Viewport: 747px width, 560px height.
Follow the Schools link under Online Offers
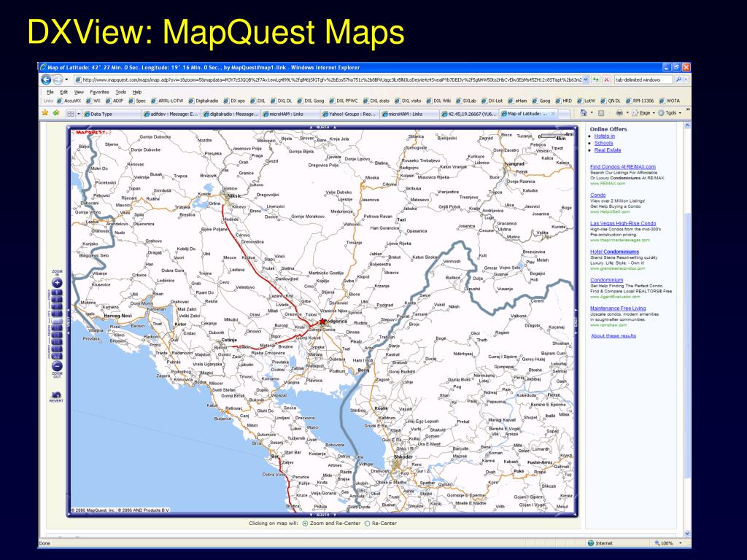pyautogui.click(x=603, y=143)
